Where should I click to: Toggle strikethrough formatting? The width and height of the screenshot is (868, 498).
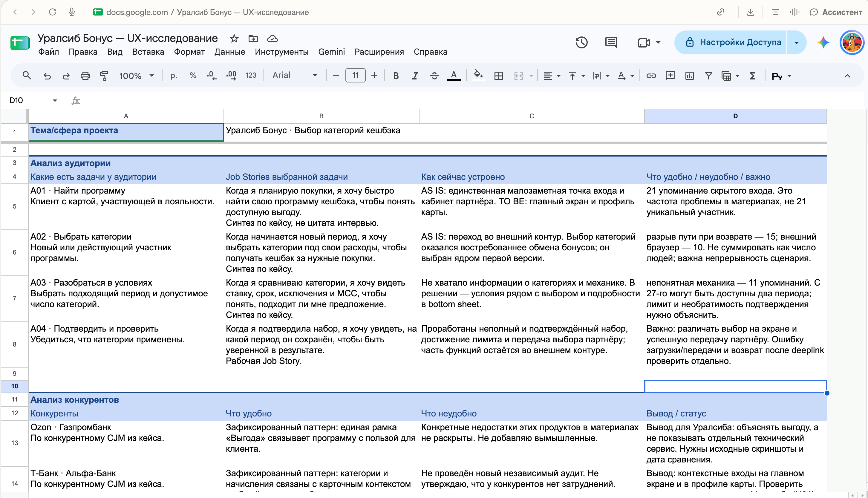(x=434, y=76)
